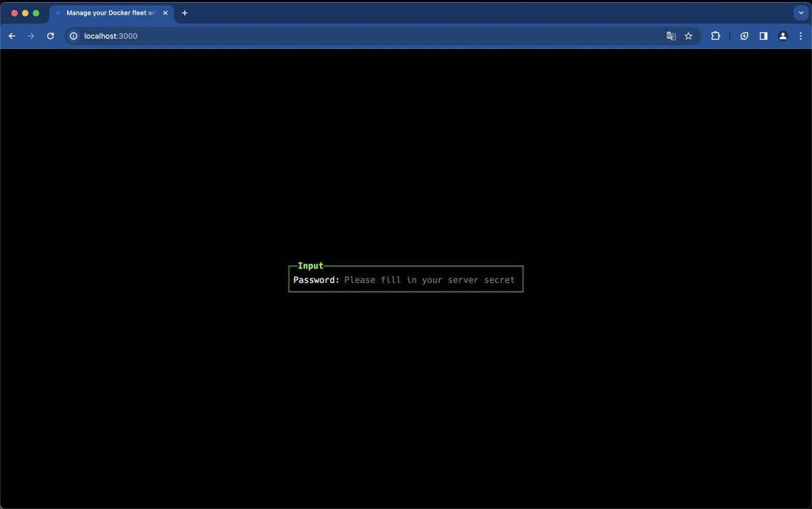Toggle the browser side panel

click(x=763, y=36)
